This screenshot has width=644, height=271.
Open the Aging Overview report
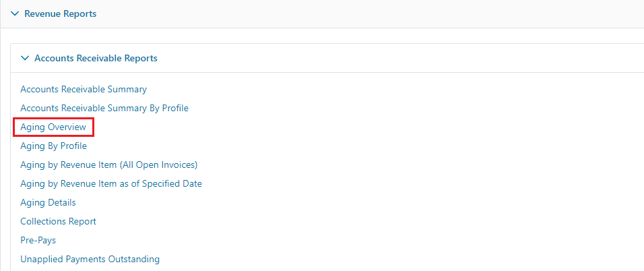click(53, 127)
